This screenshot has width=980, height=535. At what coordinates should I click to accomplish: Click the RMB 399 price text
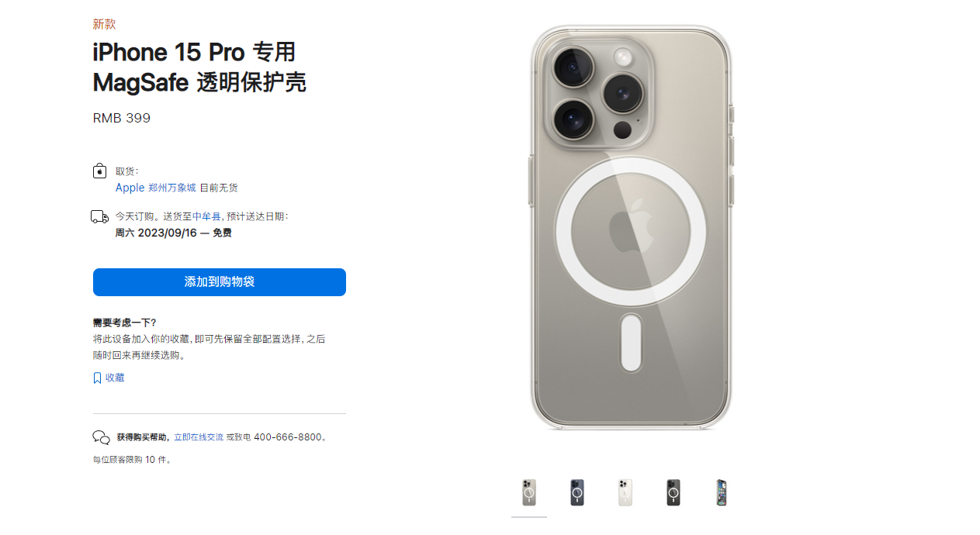[x=122, y=119]
